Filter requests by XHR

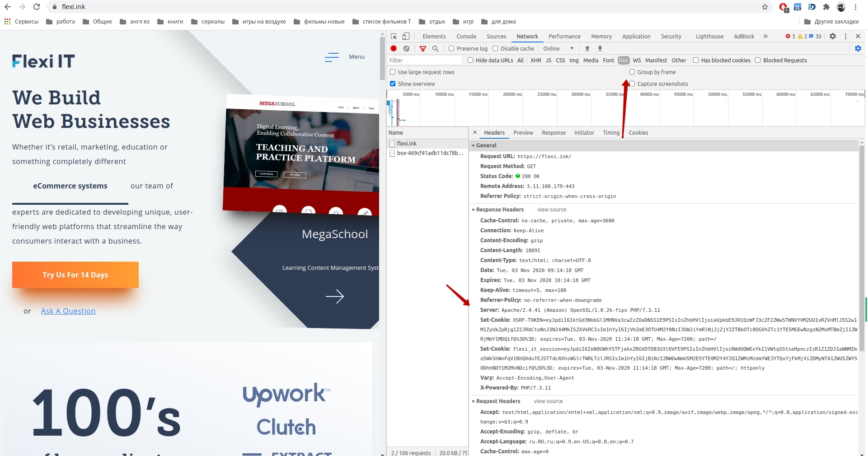(536, 60)
